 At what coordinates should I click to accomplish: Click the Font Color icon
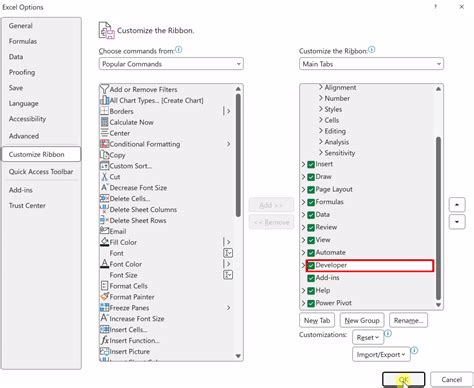click(105, 264)
